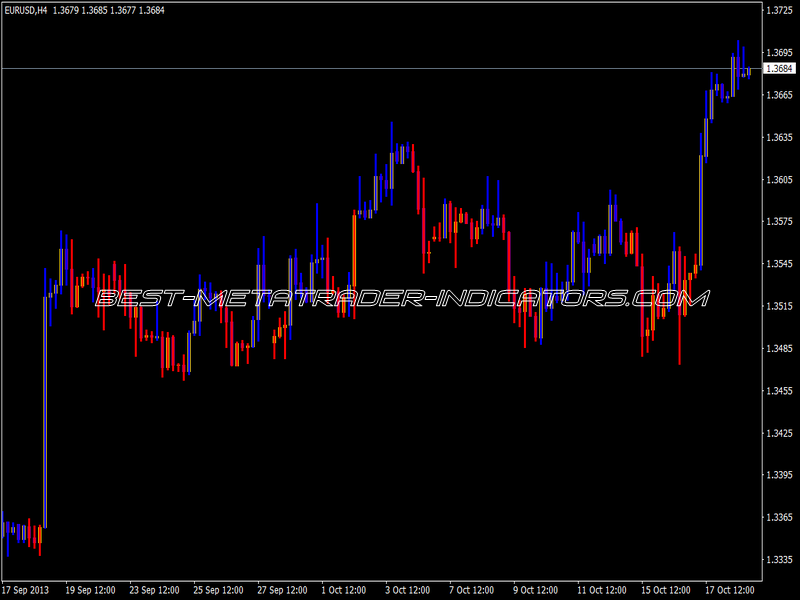Click the 1.3395 price axis label
This screenshot has width=800, height=600.
pos(780,475)
